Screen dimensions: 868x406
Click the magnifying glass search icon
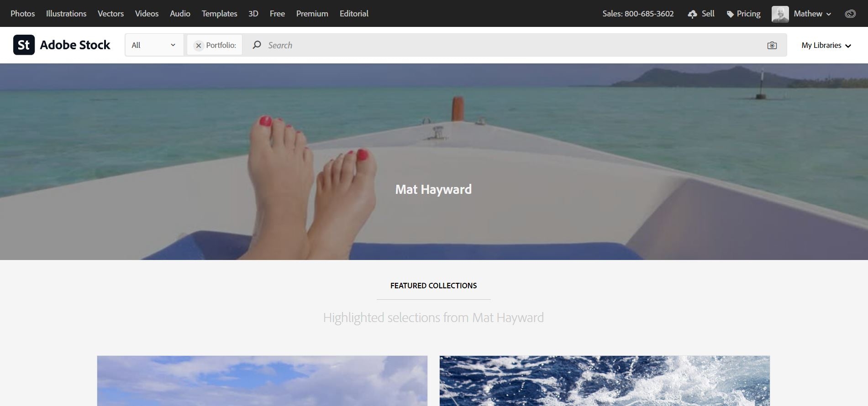[257, 45]
